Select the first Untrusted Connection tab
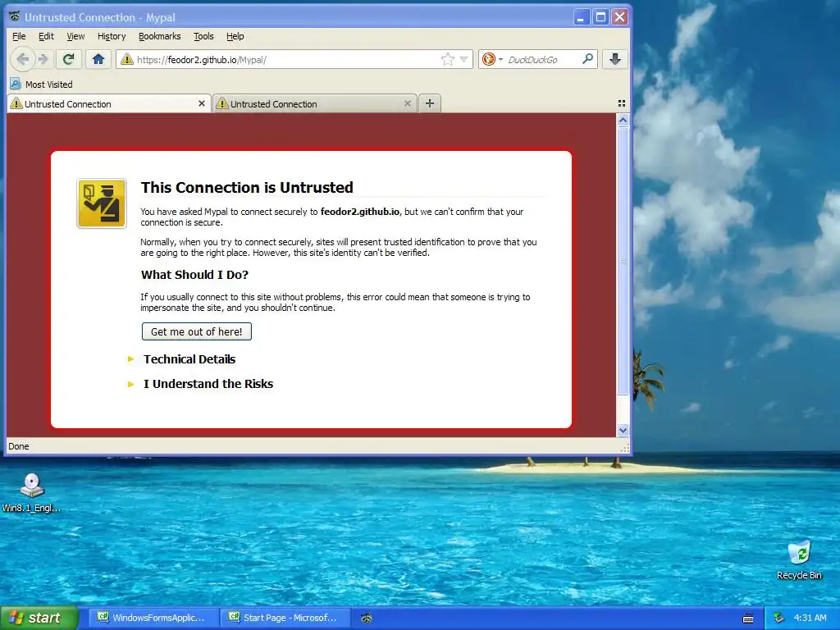 (x=109, y=104)
